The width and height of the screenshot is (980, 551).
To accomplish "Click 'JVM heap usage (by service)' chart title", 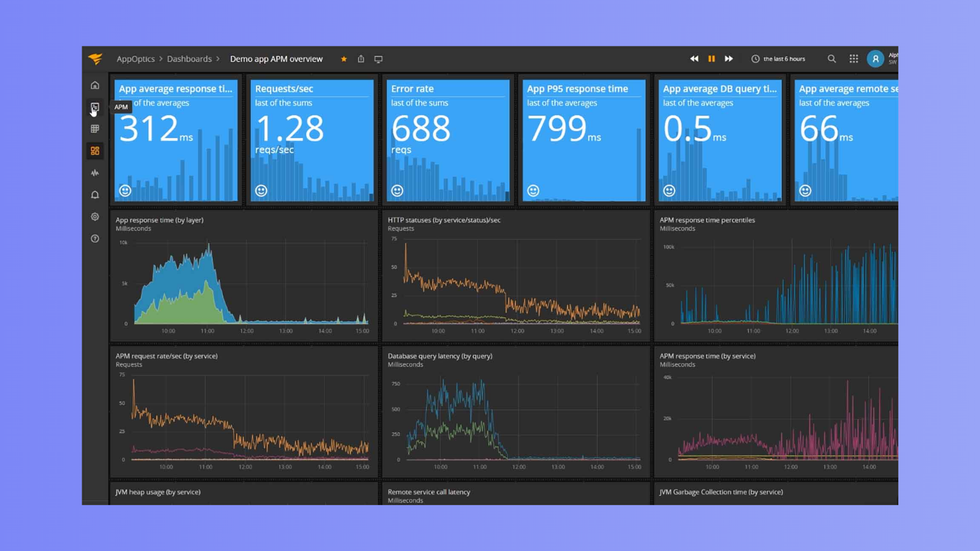I will [158, 492].
